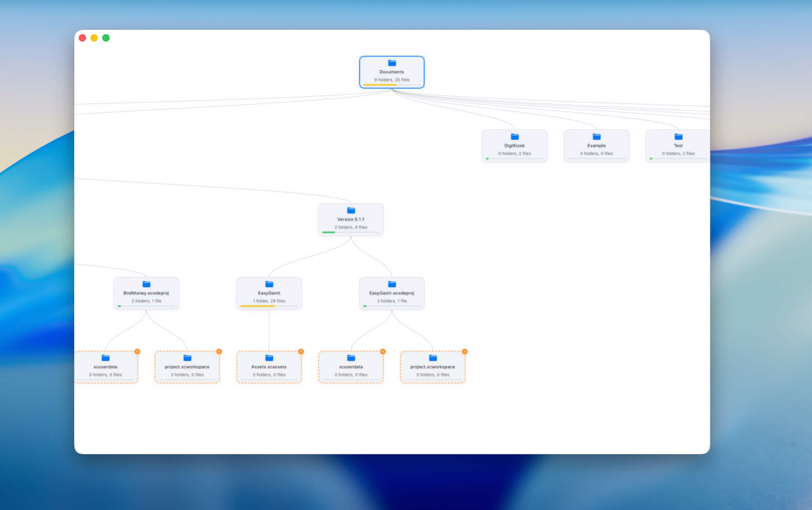Screen dimensions: 812x510
Task: Expand project.xcworkspace under EasyGantt.xcodeproj with plus badge
Action: (x=465, y=352)
